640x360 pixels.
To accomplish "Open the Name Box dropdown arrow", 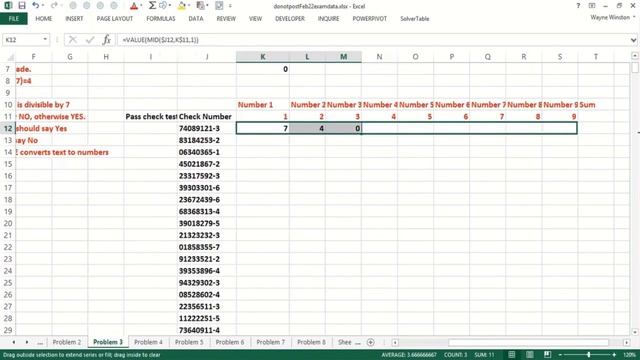I will click(45, 40).
